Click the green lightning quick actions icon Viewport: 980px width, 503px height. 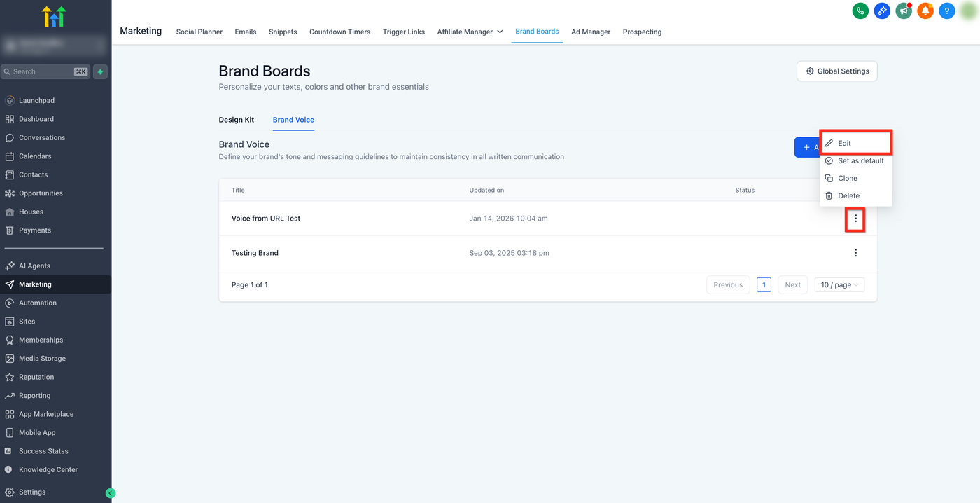pyautogui.click(x=100, y=71)
